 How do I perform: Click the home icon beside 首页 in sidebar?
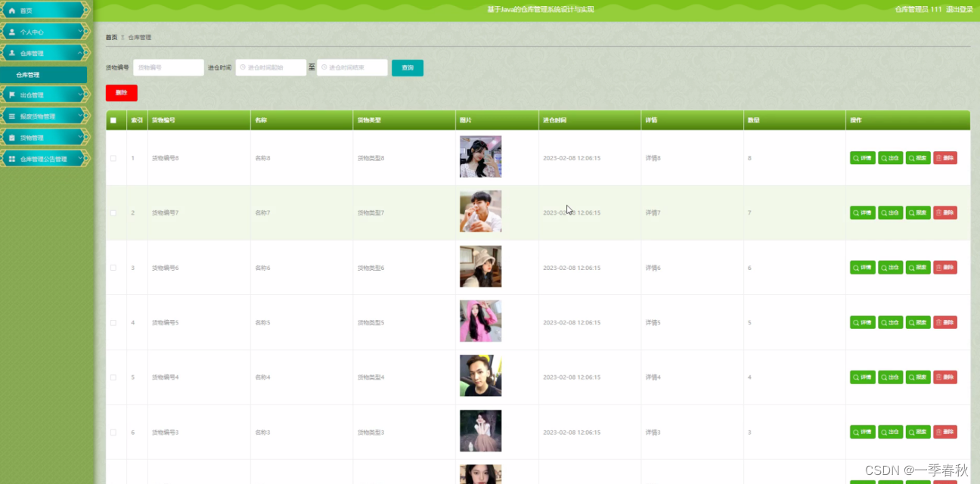click(x=11, y=11)
